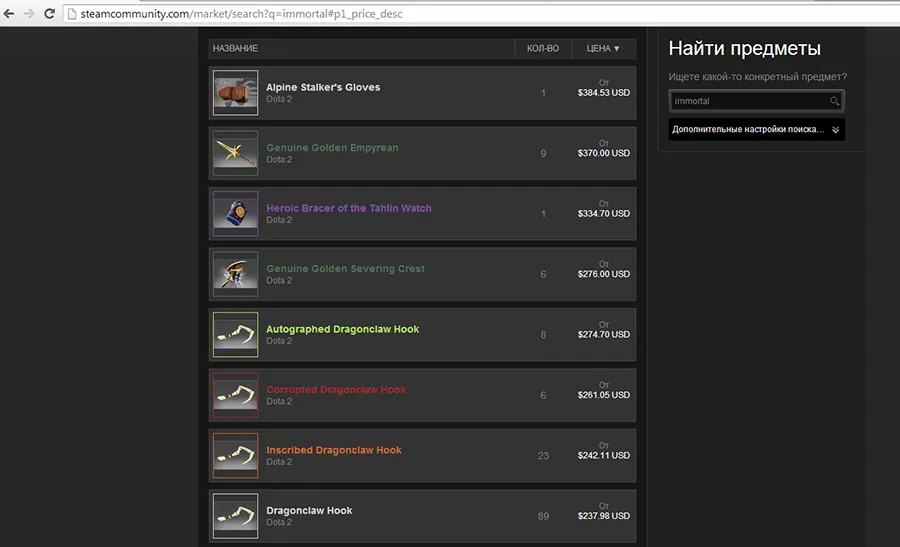Open Autographed Dragonclaw Hook image

[235, 335]
